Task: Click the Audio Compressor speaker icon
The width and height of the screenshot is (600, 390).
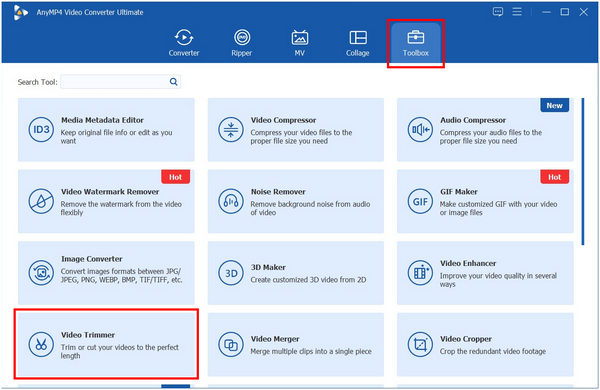Action: [x=420, y=130]
